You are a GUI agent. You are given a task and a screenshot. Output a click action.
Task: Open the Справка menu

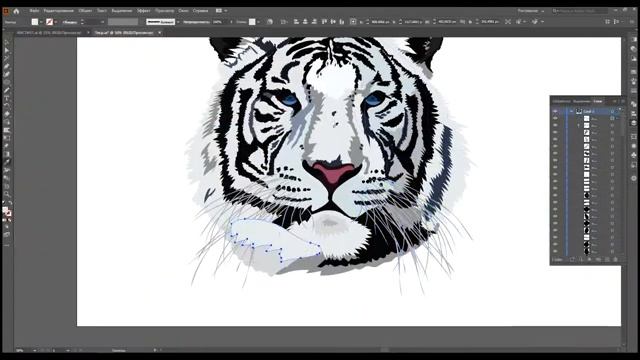point(200,11)
